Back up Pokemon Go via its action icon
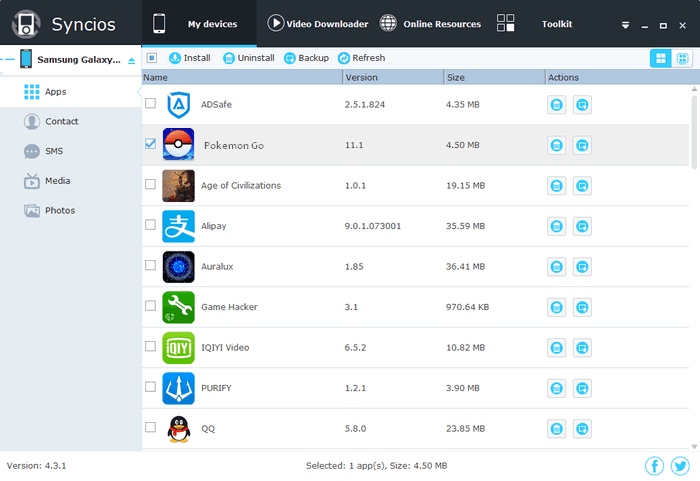Image resolution: width=700 pixels, height=481 pixels. [582, 145]
